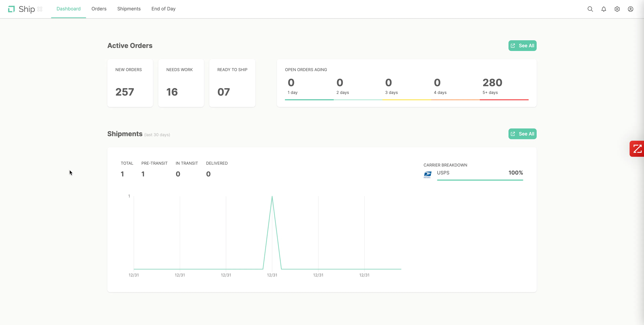Click the USPS carrier name
This screenshot has width=644, height=325.
click(443, 173)
